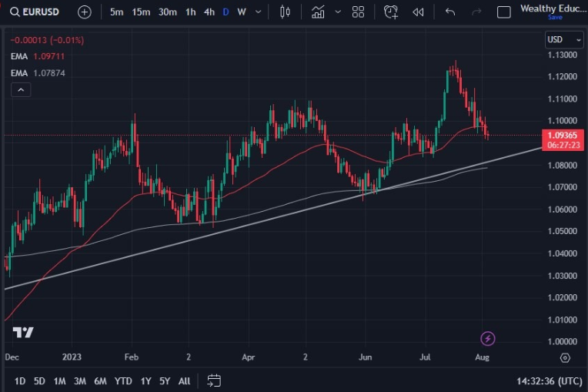Image resolution: width=588 pixels, height=392 pixels.
Task: Click the purple lightning bolt event marker
Action: click(487, 338)
